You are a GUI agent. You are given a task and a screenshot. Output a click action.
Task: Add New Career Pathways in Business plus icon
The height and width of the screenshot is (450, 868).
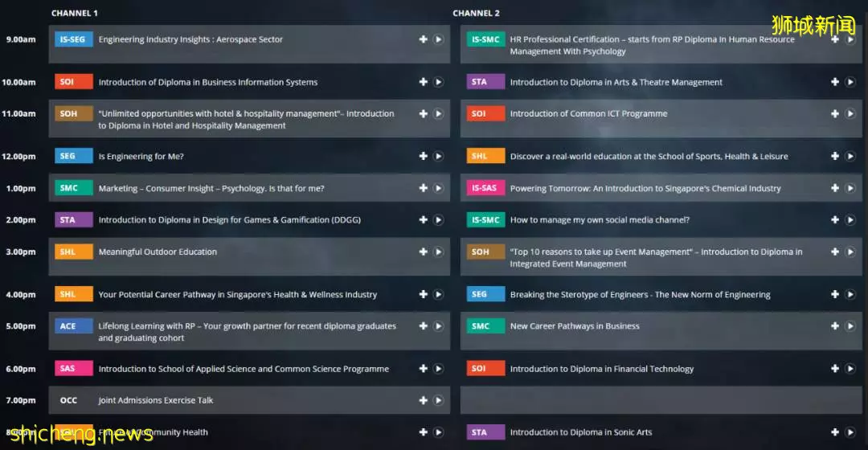click(835, 326)
